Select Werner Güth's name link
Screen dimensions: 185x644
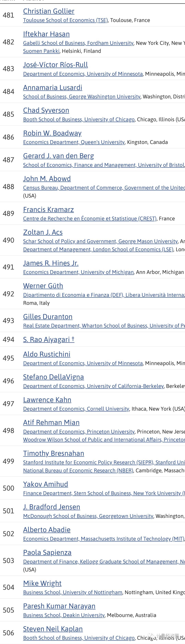(x=43, y=286)
